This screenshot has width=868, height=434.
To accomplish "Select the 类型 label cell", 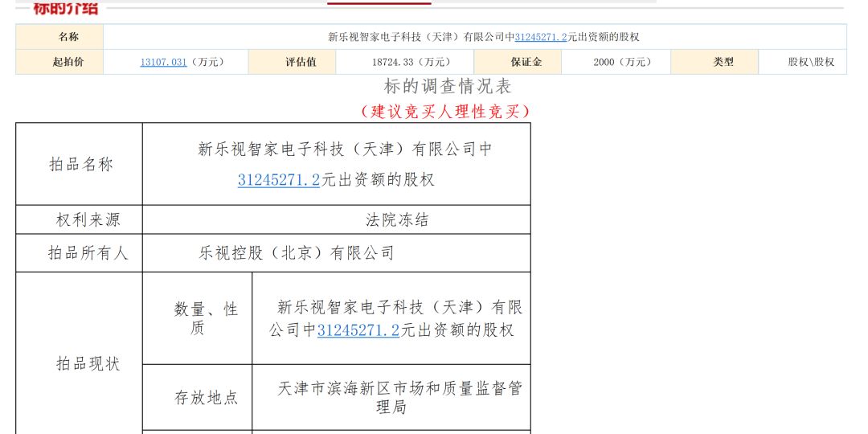I will 714,62.
